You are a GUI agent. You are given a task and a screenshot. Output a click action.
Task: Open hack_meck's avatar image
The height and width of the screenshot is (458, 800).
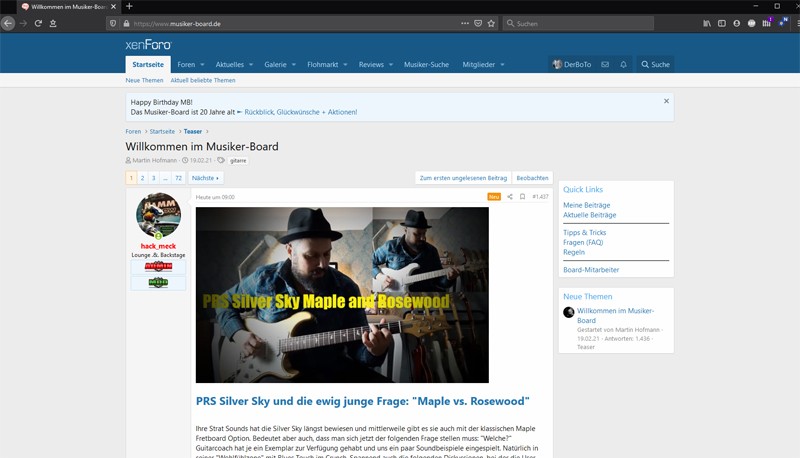[158, 215]
